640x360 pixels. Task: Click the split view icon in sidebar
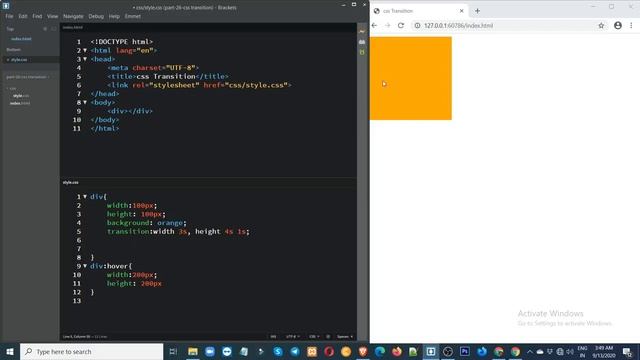pos(53,29)
